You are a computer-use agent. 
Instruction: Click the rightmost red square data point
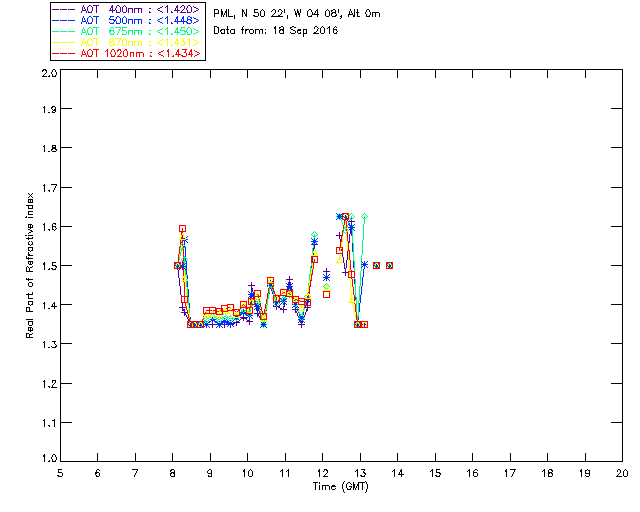[390, 265]
